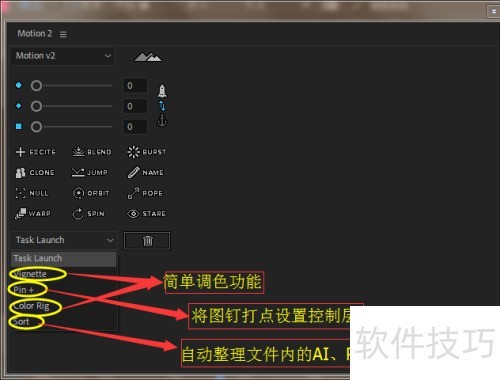This screenshot has height=380, width=500.
Task: Open the Motion 2 panel hamburger menu
Action: tap(63, 34)
